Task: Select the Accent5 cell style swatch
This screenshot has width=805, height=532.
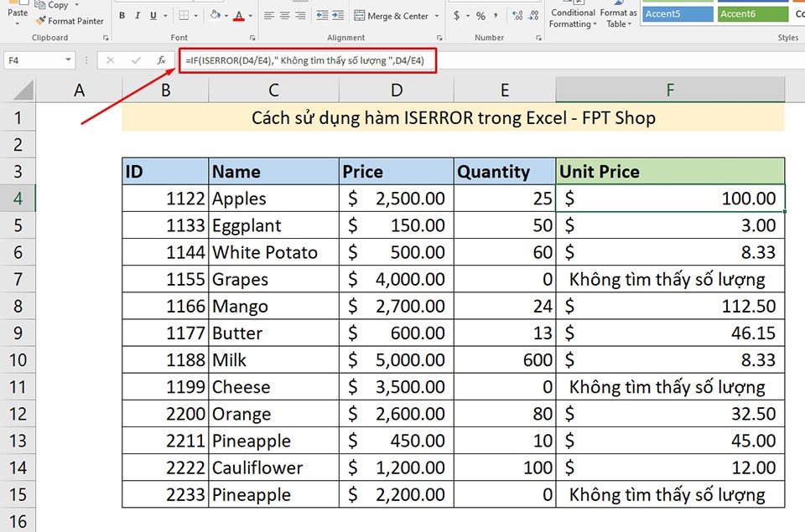Action: [676, 13]
